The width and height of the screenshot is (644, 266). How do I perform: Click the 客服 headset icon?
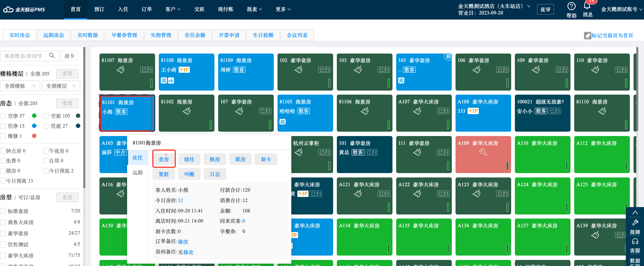pyautogui.click(x=635, y=241)
